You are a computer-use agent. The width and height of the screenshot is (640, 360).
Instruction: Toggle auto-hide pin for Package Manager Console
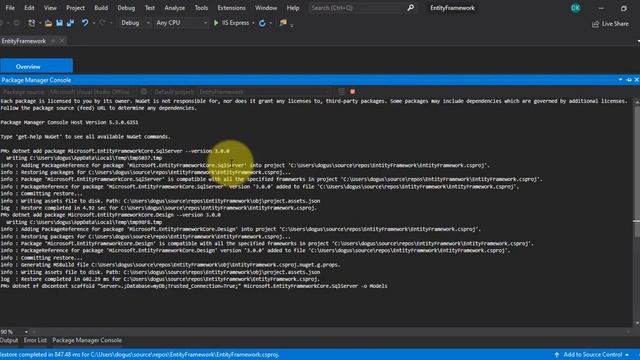pos(629,80)
